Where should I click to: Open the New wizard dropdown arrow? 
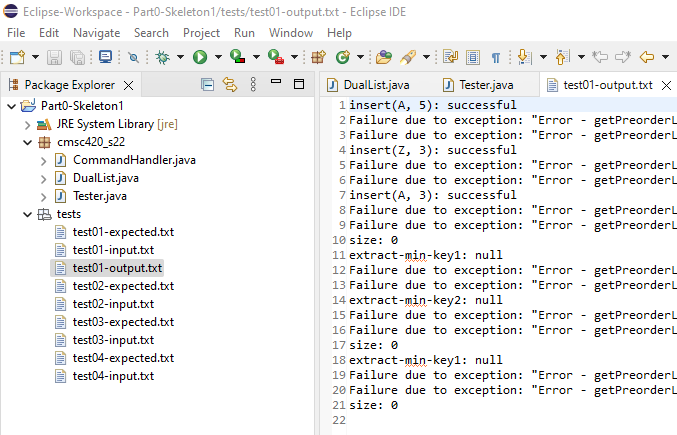coord(35,57)
